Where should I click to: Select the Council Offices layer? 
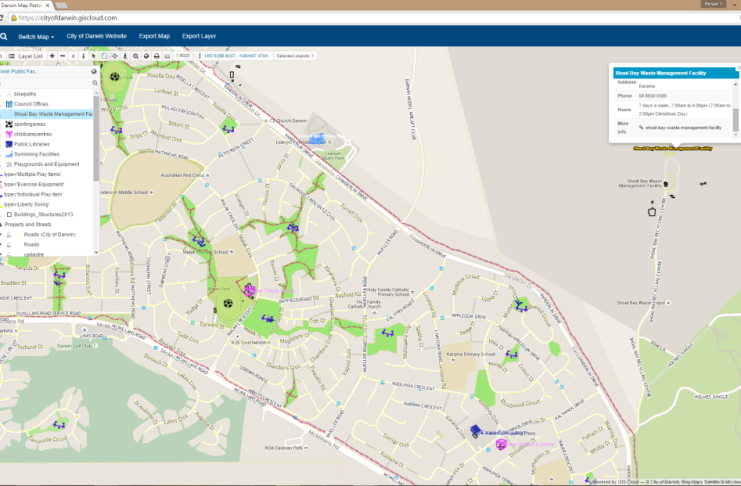coord(31,104)
